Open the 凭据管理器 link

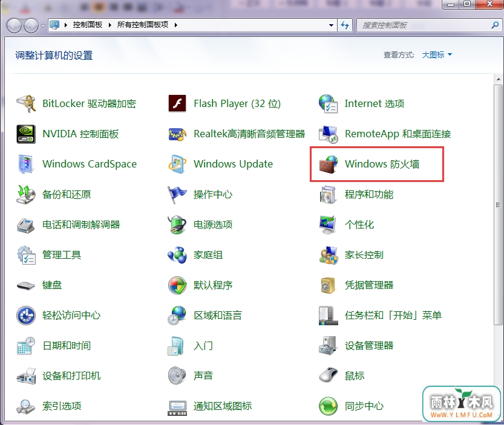(x=369, y=285)
